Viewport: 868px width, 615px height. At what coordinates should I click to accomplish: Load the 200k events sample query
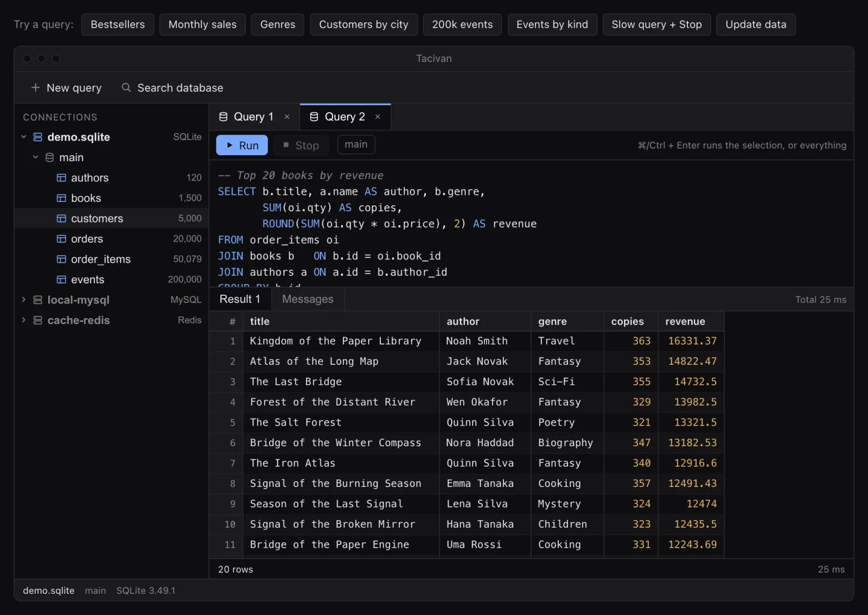463,24
